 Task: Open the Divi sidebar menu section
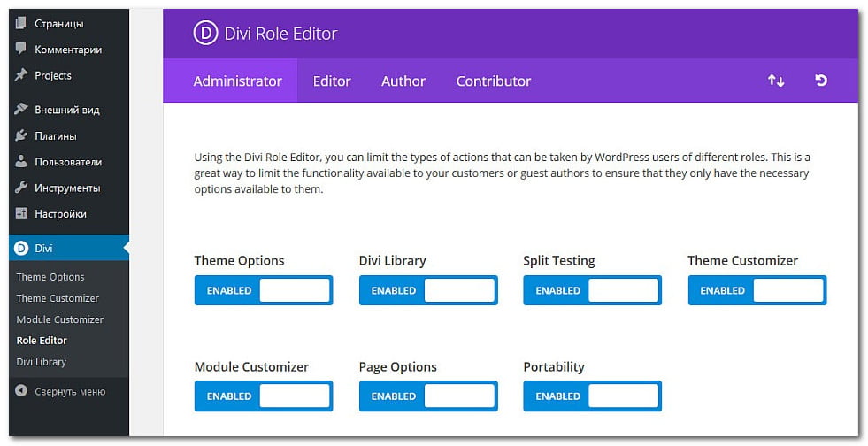tap(44, 249)
